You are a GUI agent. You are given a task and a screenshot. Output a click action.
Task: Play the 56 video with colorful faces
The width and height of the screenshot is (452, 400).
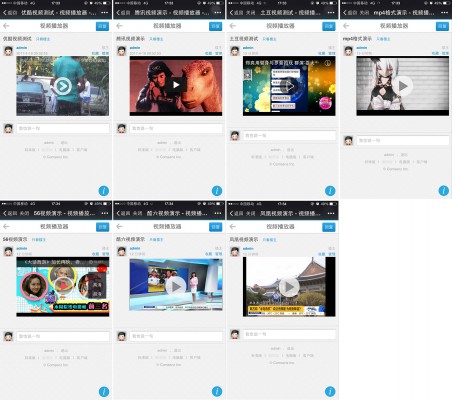pyautogui.click(x=63, y=286)
